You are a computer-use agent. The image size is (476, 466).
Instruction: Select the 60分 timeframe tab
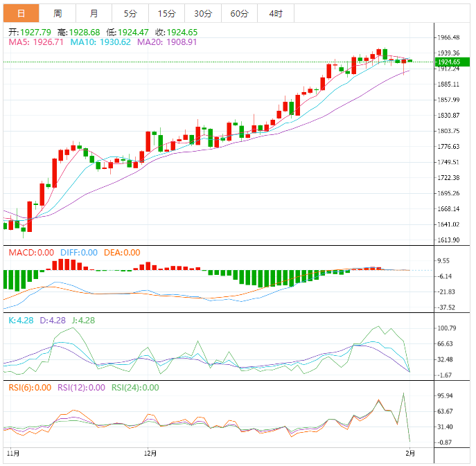coord(239,14)
